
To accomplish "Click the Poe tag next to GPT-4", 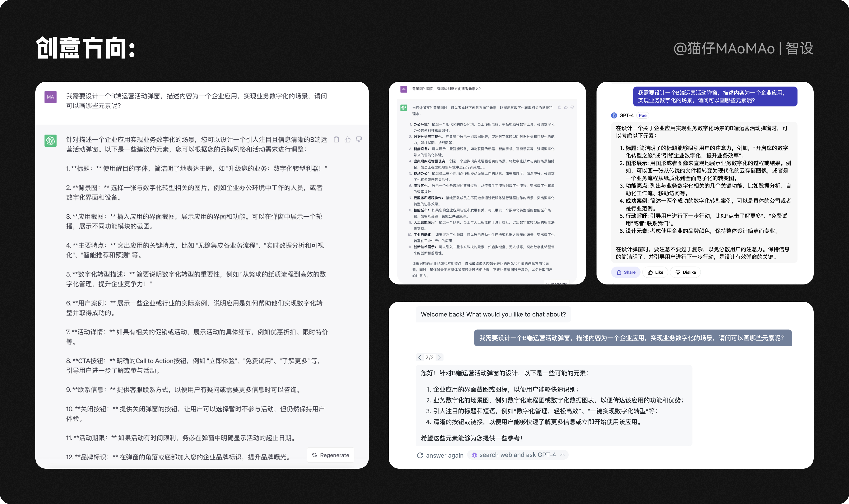I will (642, 116).
